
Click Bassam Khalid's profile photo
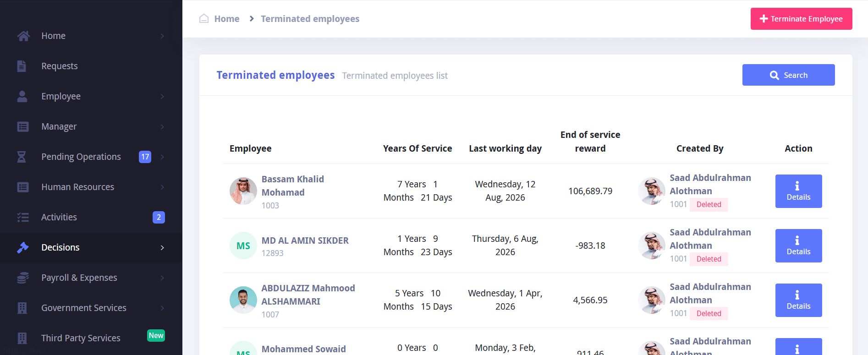tap(243, 191)
